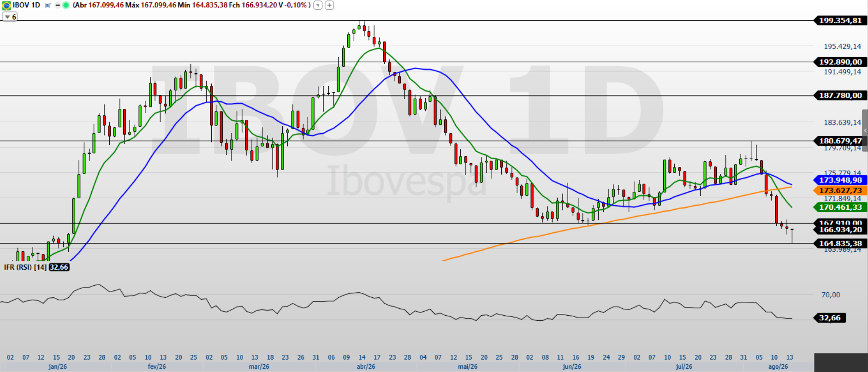
Task: Select the 199.354,81 price line tag
Action: (840, 20)
